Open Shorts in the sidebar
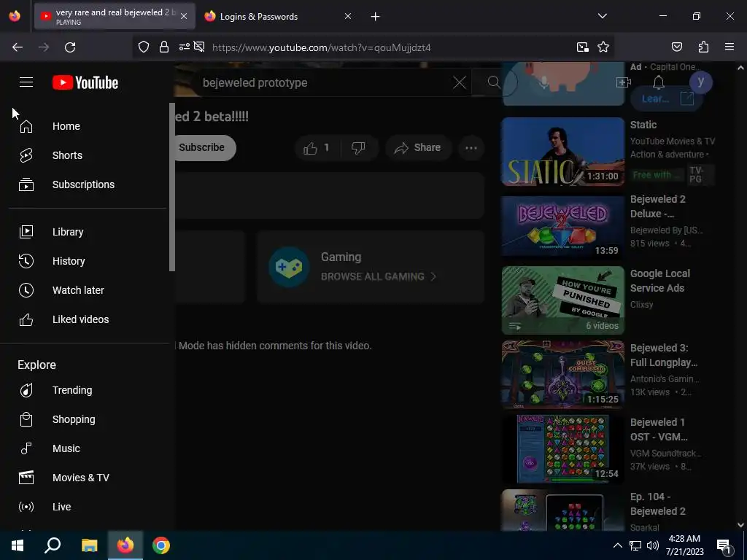The image size is (747, 560). pyautogui.click(x=88, y=155)
